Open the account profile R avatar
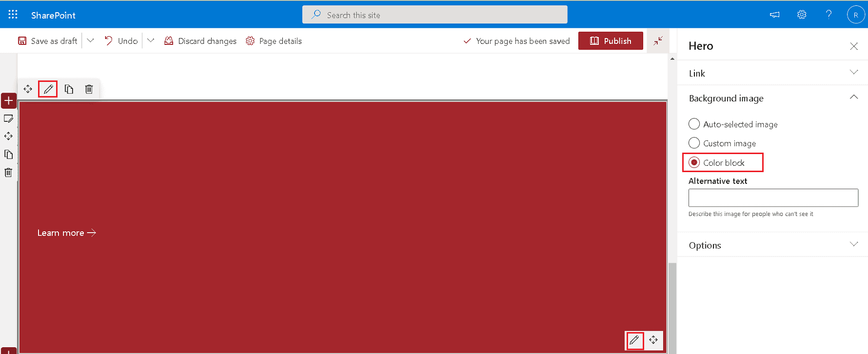The width and height of the screenshot is (868, 354). pos(855,15)
